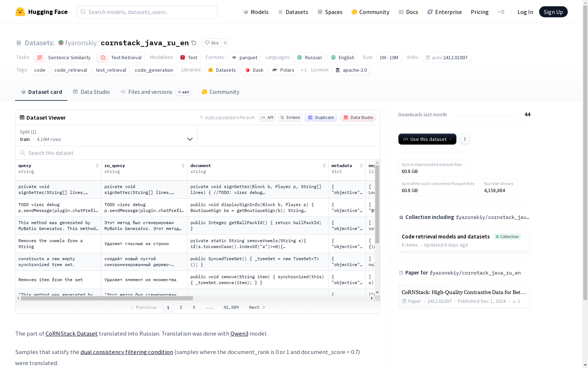This screenshot has width=588, height=368.
Task: Open the Use this dataset dropdown
Action: (x=427, y=139)
